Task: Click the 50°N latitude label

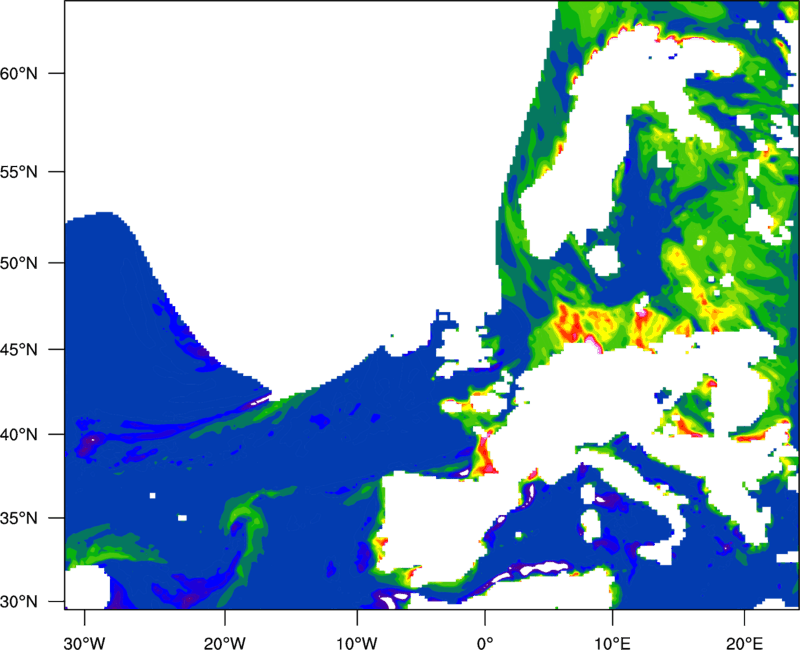Action: tap(19, 264)
